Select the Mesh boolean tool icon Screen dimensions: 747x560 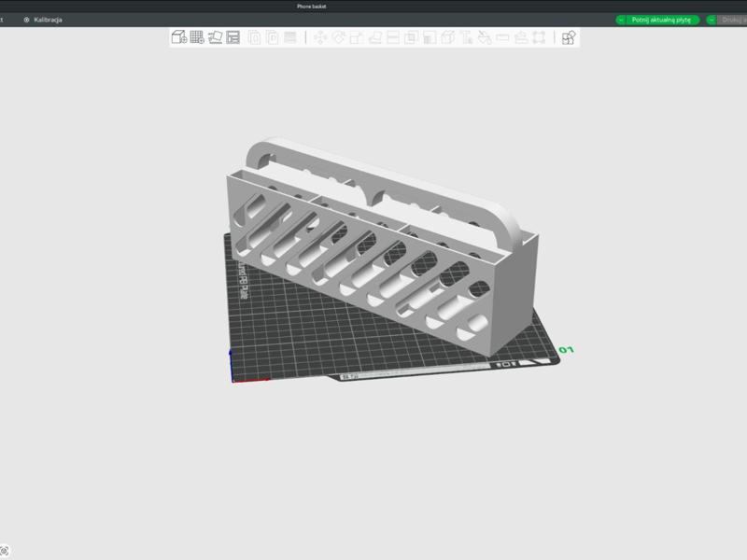[x=411, y=37]
